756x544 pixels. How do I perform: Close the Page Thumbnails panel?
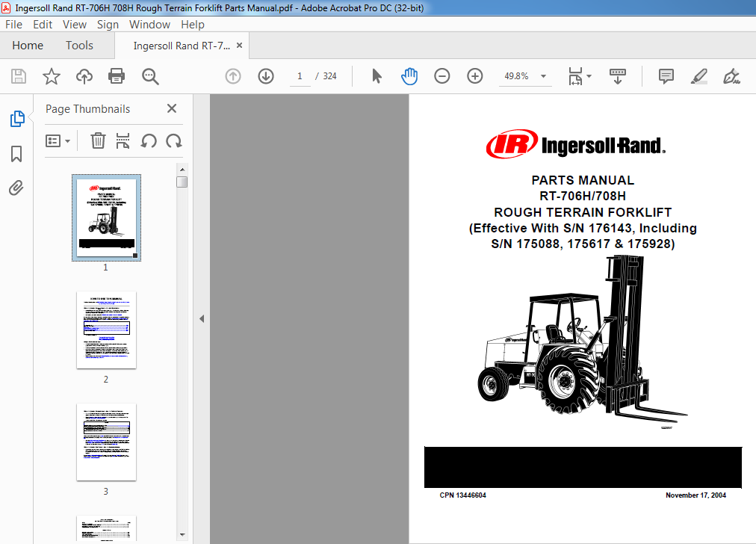[172, 108]
